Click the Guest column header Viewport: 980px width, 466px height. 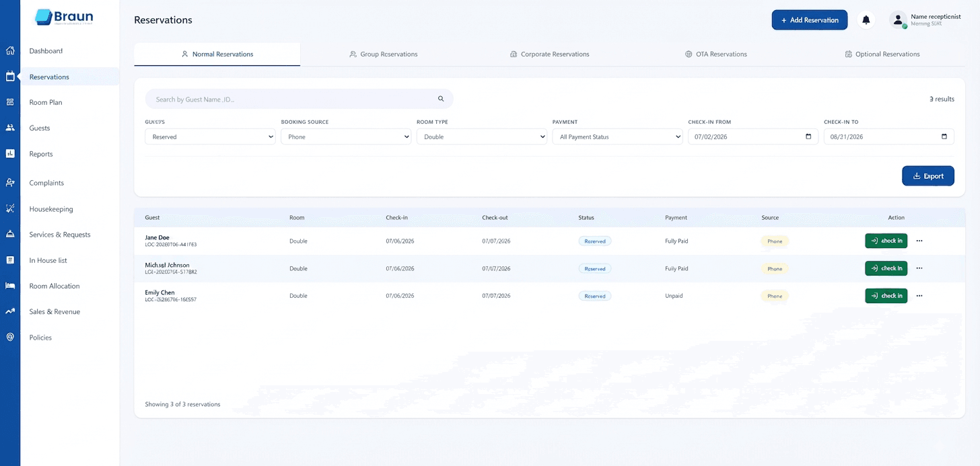[152, 218]
